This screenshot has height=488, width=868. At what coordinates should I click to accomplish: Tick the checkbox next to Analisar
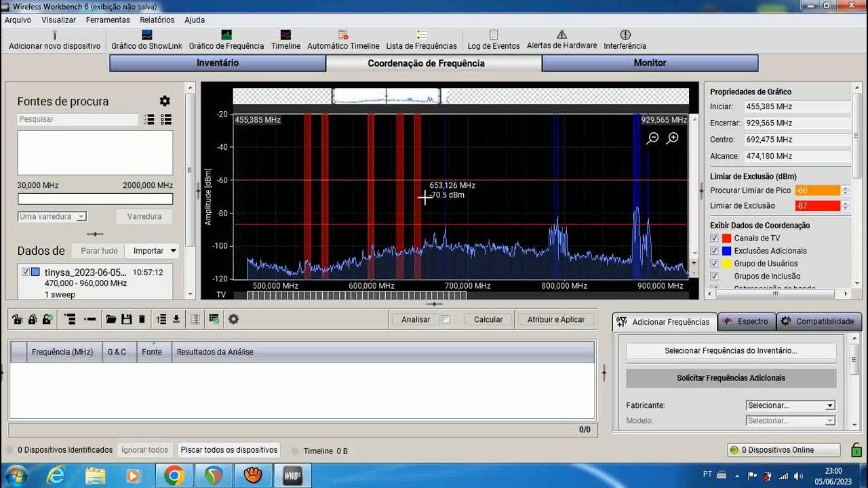pyautogui.click(x=446, y=319)
